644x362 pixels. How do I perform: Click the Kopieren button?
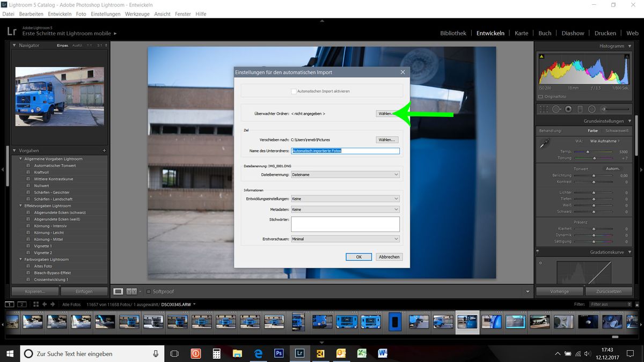tap(35, 292)
